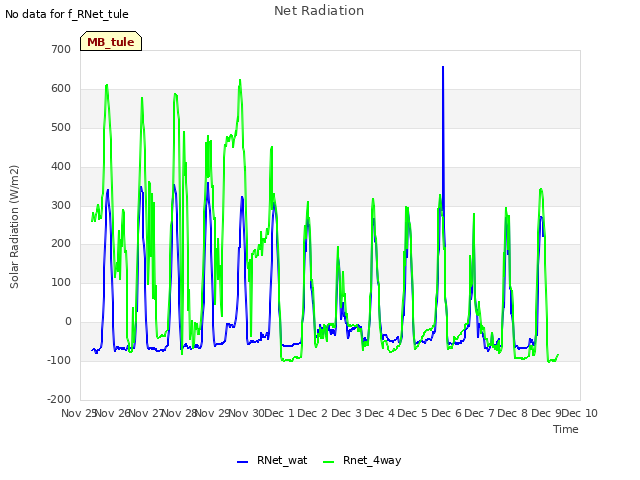The width and height of the screenshot is (640, 480).
Task: Click the 300 y-axis tick label
Action: pyautogui.click(x=61, y=205)
